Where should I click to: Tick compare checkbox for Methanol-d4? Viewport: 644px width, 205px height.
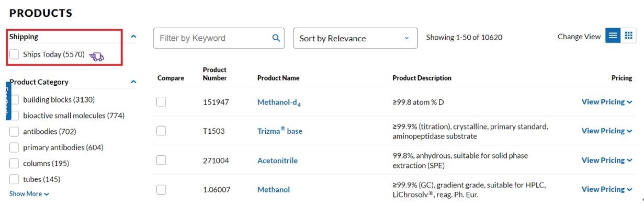tap(161, 102)
